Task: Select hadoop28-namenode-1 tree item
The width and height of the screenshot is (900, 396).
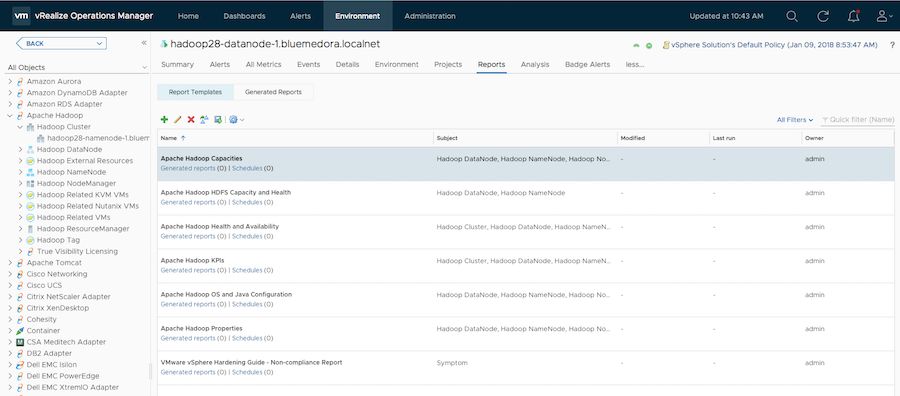Action: pyautogui.click(x=98, y=138)
